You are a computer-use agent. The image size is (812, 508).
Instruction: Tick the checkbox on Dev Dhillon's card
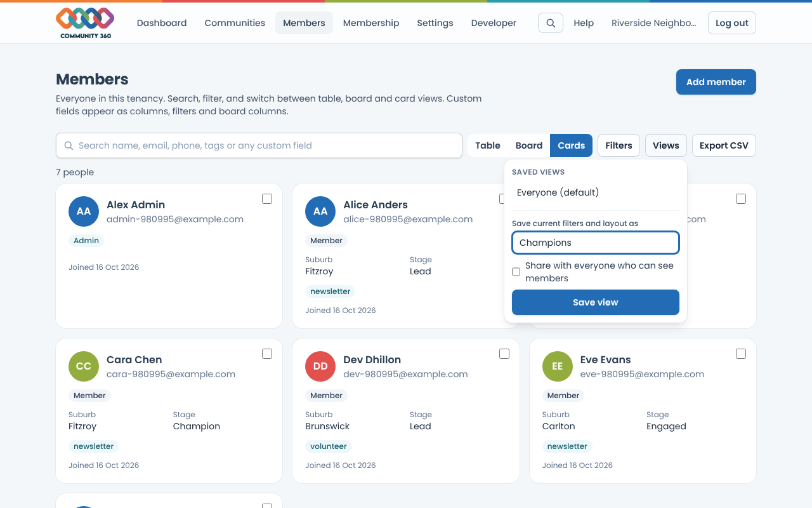504,354
